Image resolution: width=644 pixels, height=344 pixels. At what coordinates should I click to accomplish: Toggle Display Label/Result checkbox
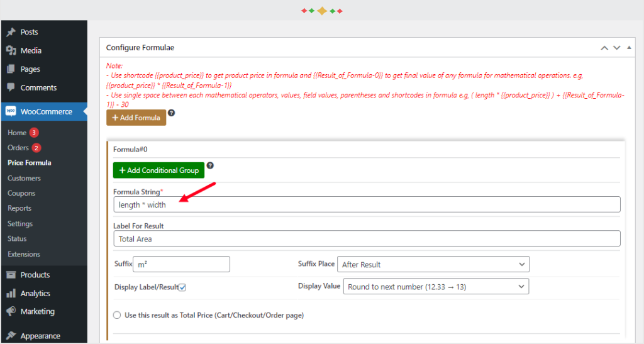point(182,287)
